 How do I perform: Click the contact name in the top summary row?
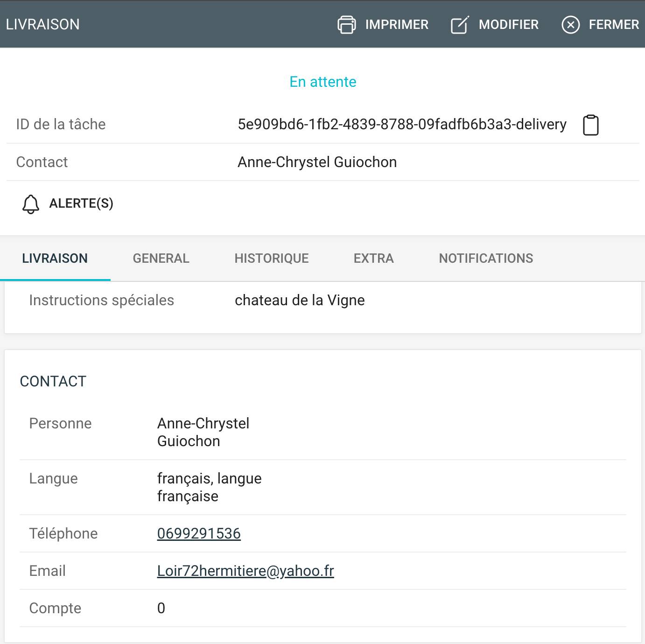click(317, 162)
